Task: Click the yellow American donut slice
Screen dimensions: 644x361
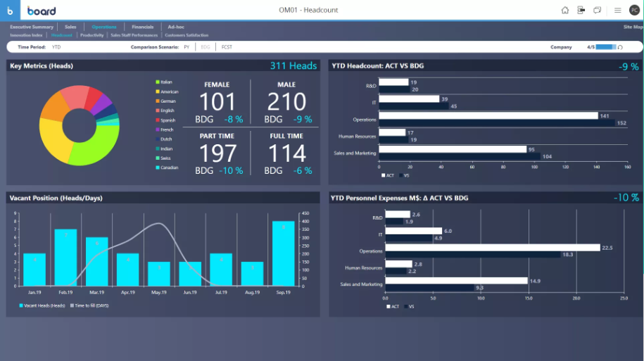Action: [x=53, y=139]
